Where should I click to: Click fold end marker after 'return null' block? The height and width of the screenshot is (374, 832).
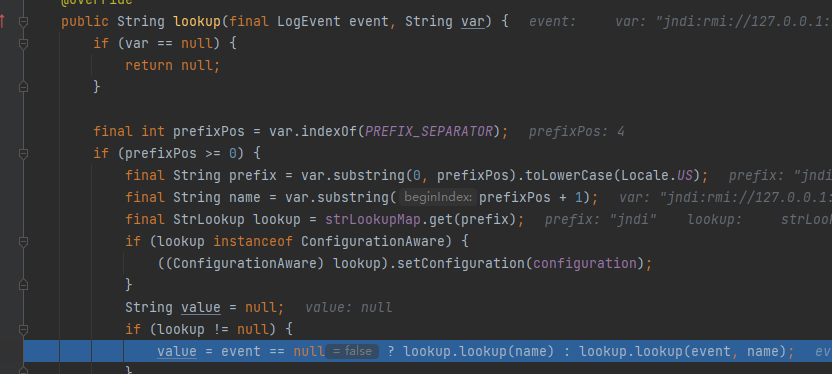click(23, 86)
